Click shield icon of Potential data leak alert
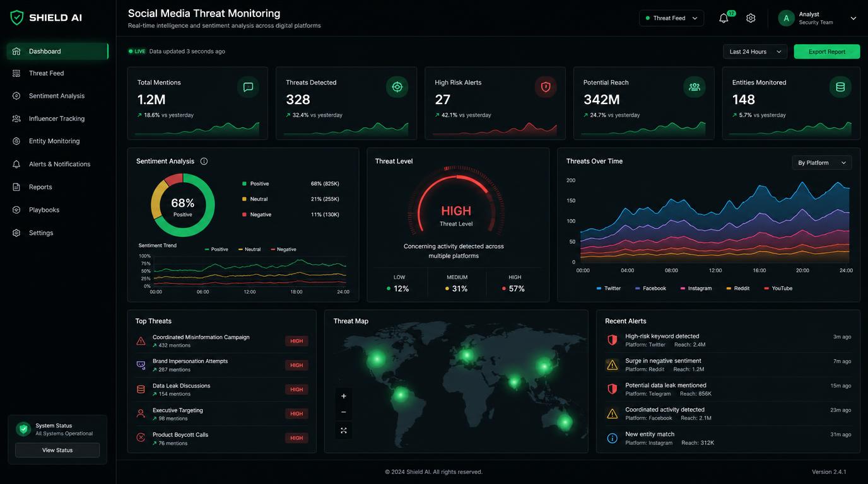 pyautogui.click(x=612, y=389)
